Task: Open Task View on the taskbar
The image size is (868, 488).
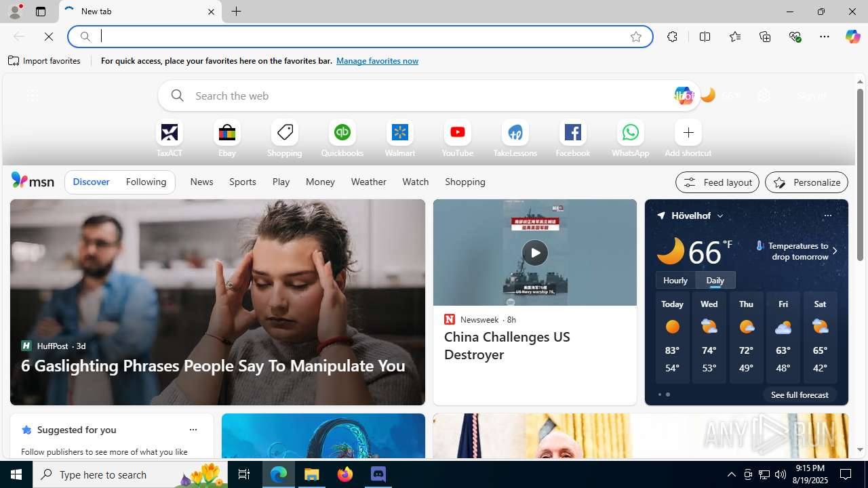Action: 244,474
